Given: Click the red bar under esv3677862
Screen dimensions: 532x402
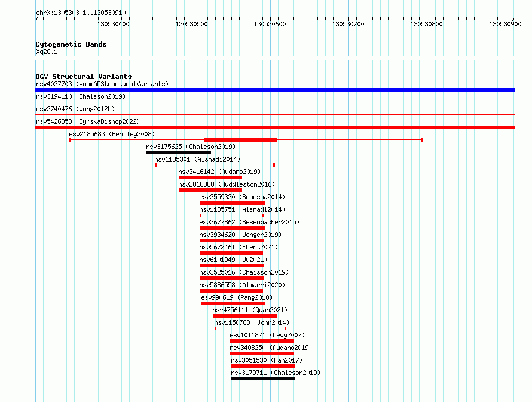Looking at the screenshot, I should click(232, 228).
